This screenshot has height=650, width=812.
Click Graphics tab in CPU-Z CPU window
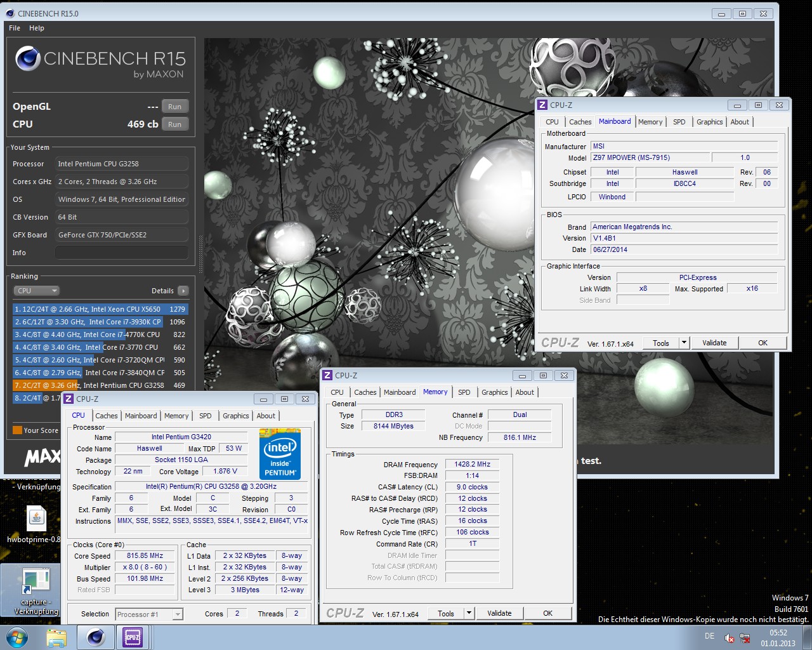click(235, 416)
